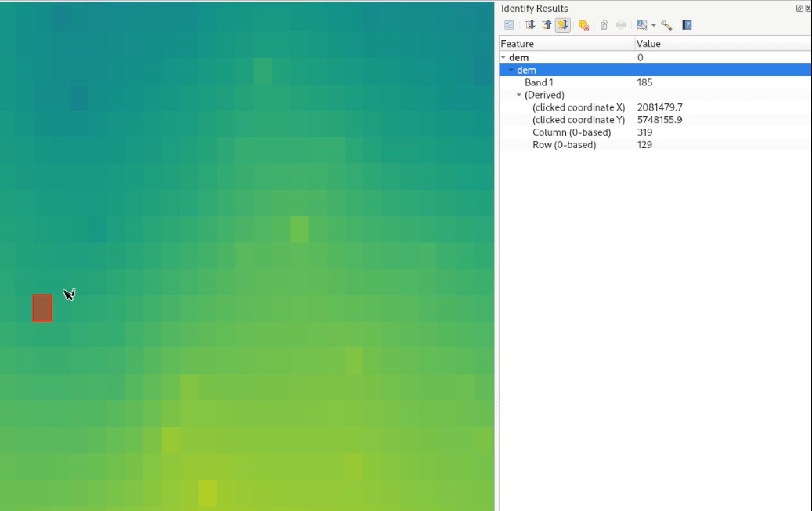Select the clicked coordinate X row
812x511 pixels.
pyautogui.click(x=578, y=107)
